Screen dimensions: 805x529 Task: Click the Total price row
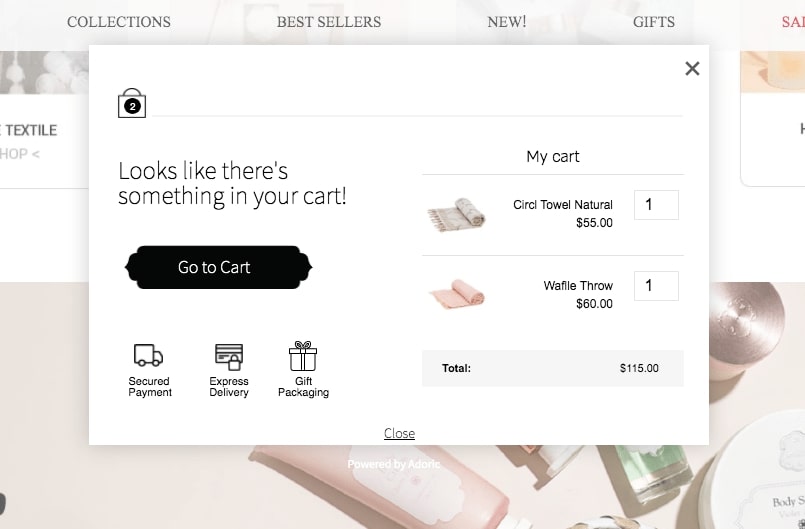tap(553, 368)
